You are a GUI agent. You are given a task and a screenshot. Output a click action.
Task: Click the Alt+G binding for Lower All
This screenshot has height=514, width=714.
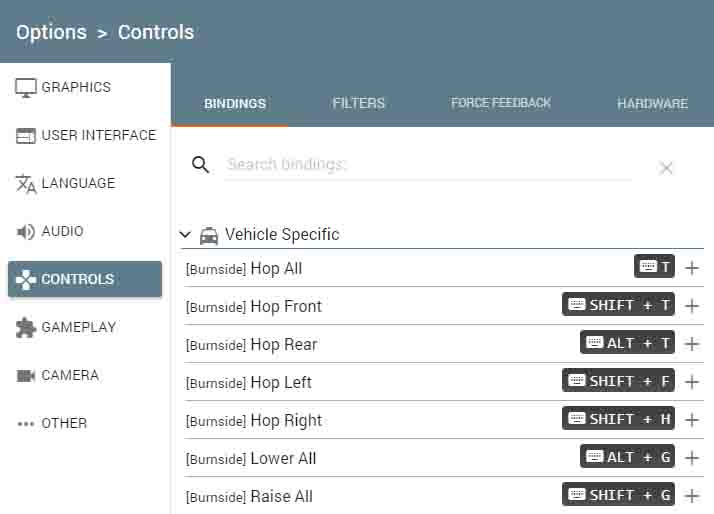(x=627, y=457)
